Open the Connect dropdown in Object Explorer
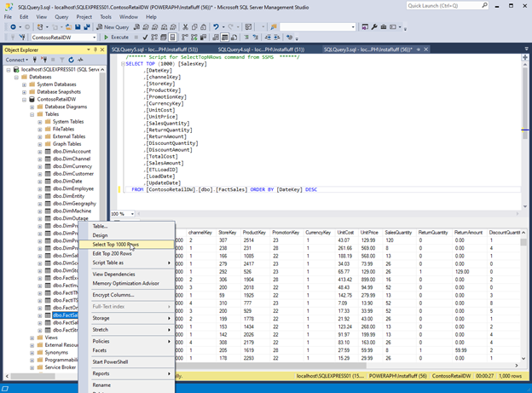The height and width of the screenshot is (393, 532). coord(17,60)
